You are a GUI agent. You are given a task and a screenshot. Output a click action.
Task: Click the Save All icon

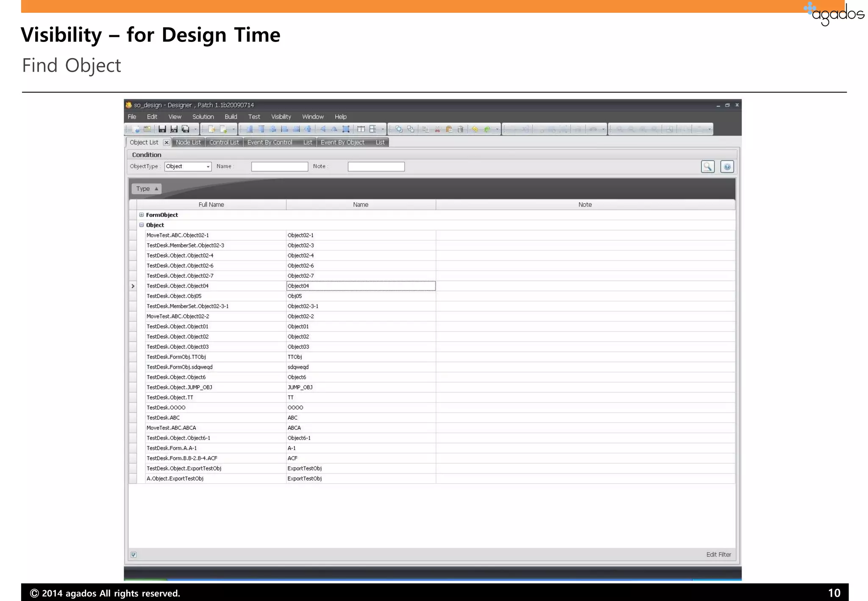(186, 129)
